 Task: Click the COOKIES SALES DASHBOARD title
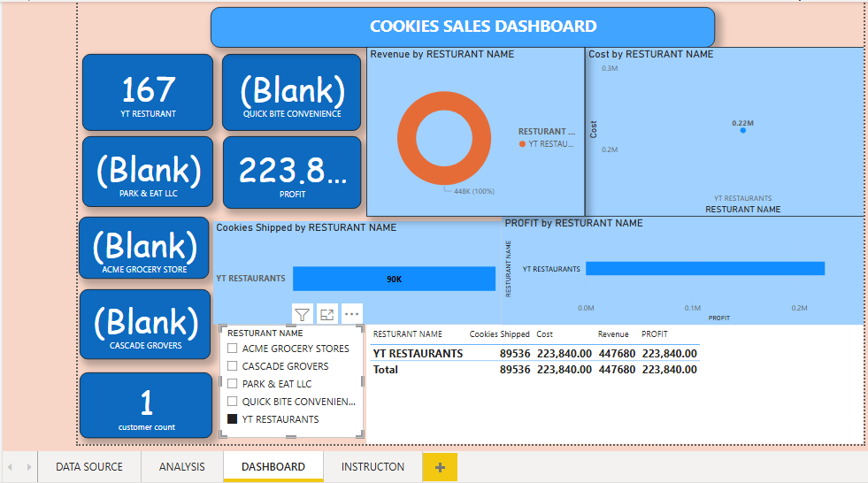483,26
